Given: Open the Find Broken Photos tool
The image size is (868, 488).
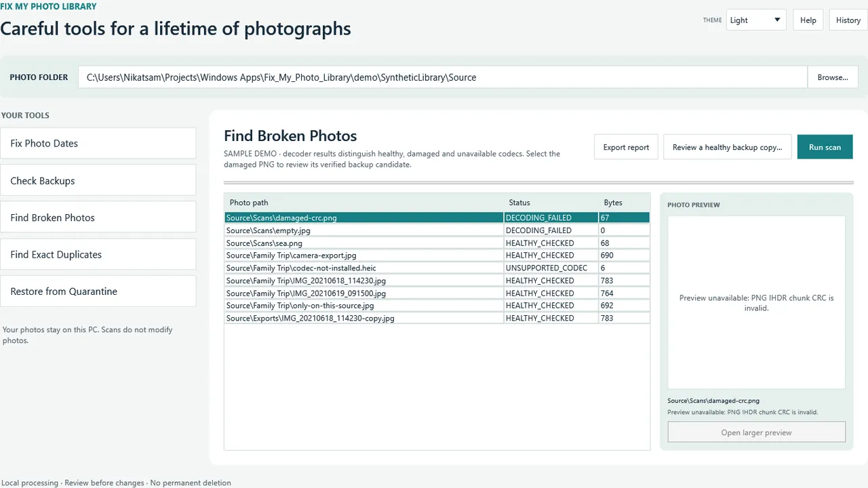Looking at the screenshot, I should 98,218.
